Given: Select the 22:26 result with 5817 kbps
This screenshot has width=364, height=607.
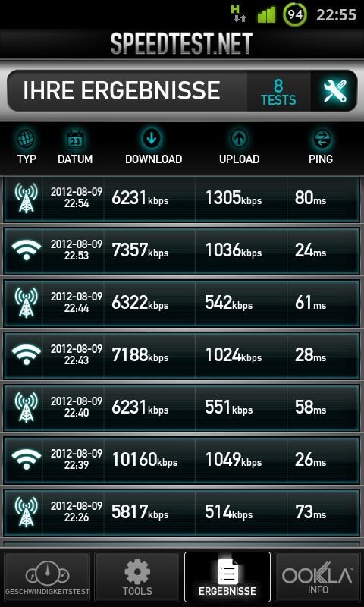Looking at the screenshot, I should 182,511.
